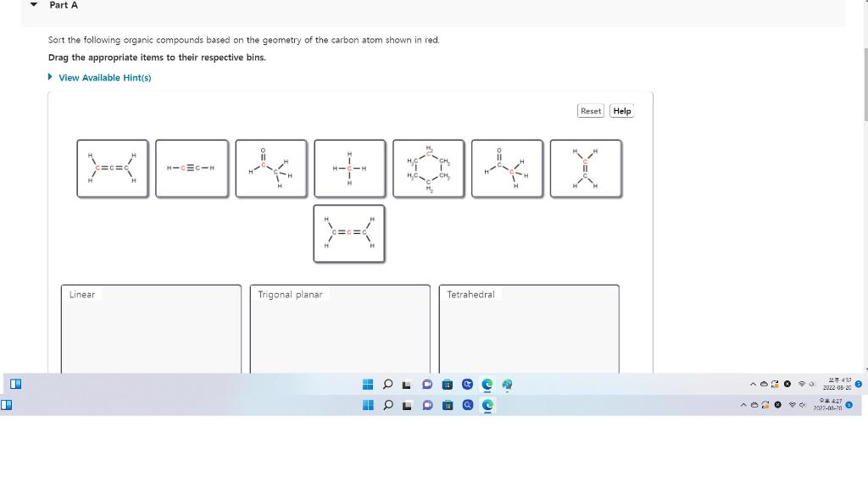Select the acetaldehyde tile with red carbonyl carbon
Viewport: 868px width, 488px height.
pyautogui.click(x=271, y=168)
